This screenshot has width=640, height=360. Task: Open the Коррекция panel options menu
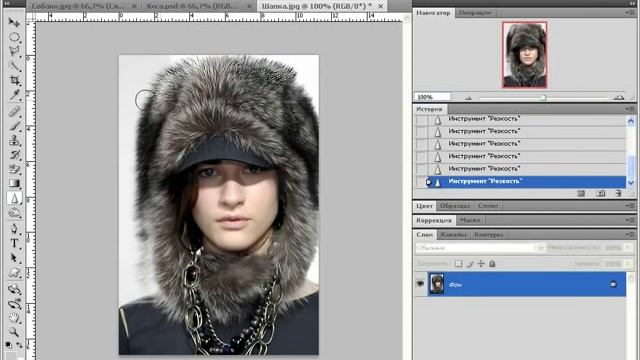click(x=630, y=220)
